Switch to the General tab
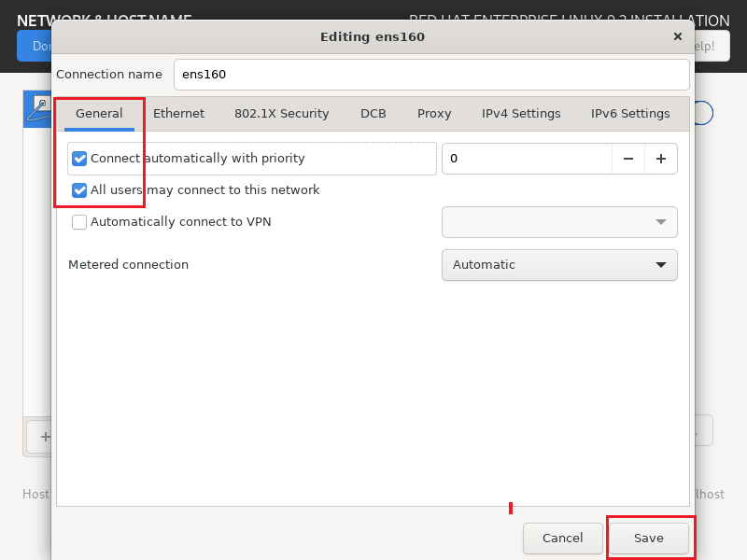Image resolution: width=747 pixels, height=560 pixels. click(99, 114)
